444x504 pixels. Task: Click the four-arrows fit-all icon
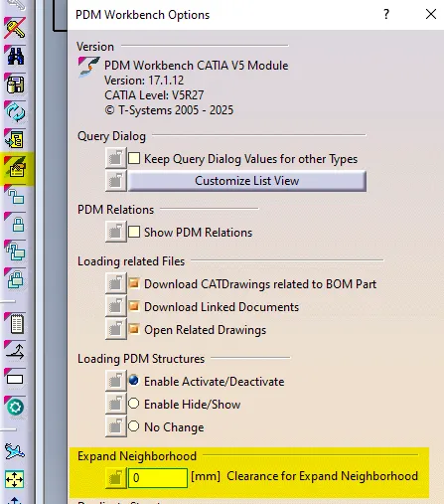(15, 479)
